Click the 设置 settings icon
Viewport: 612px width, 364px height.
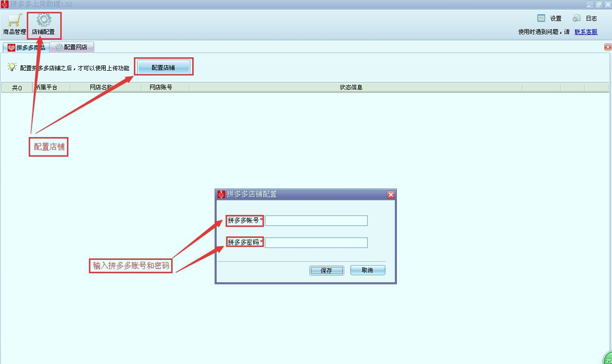point(541,19)
